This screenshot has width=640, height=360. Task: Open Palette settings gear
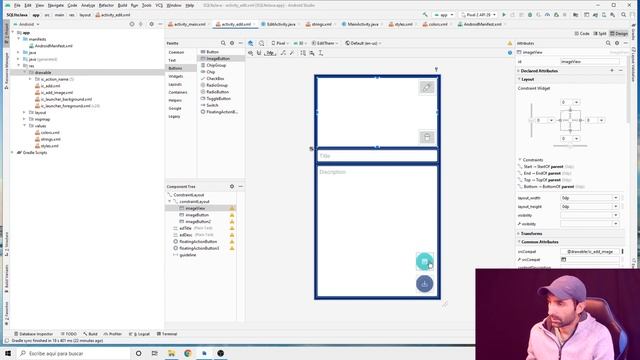[232, 43]
